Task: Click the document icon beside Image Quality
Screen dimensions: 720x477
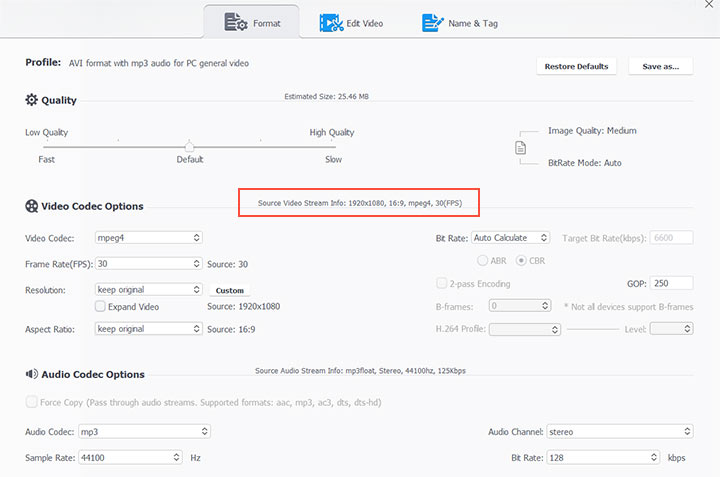Action: click(520, 148)
